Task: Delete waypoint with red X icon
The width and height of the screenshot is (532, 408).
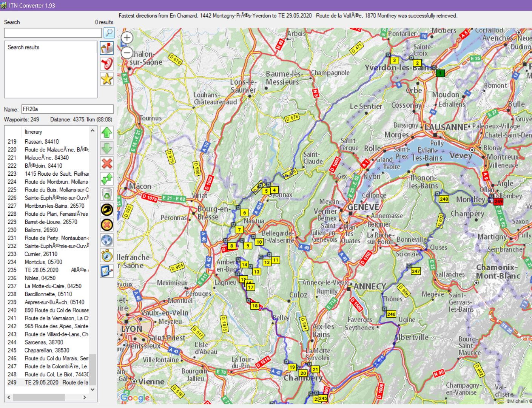Action: [x=107, y=164]
